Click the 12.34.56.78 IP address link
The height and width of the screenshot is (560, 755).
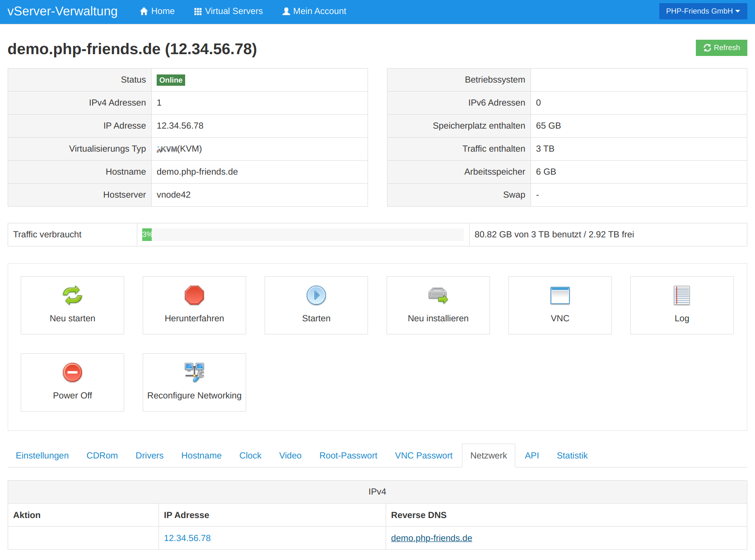click(187, 538)
